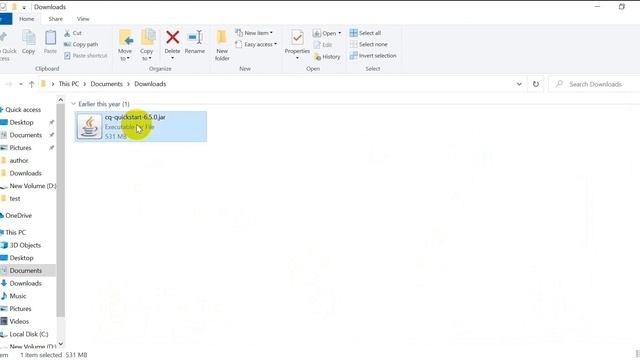Create a New folder

point(222,45)
